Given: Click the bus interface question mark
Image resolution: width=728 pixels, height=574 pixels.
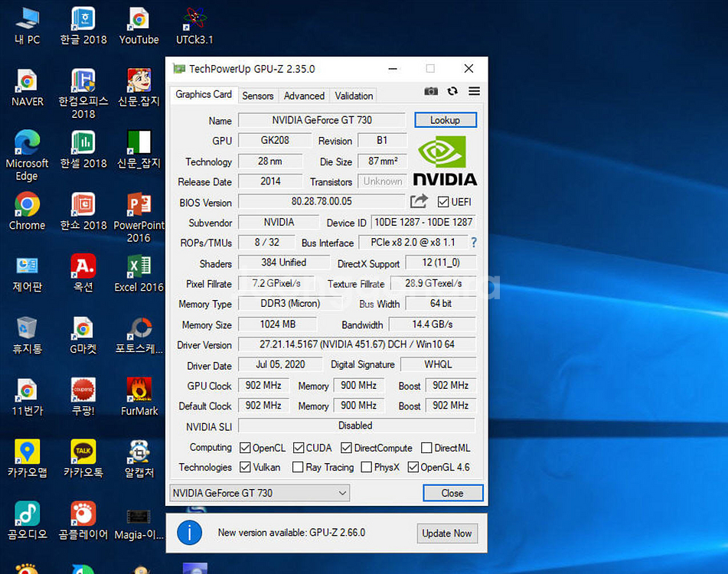Looking at the screenshot, I should pyautogui.click(x=474, y=242).
